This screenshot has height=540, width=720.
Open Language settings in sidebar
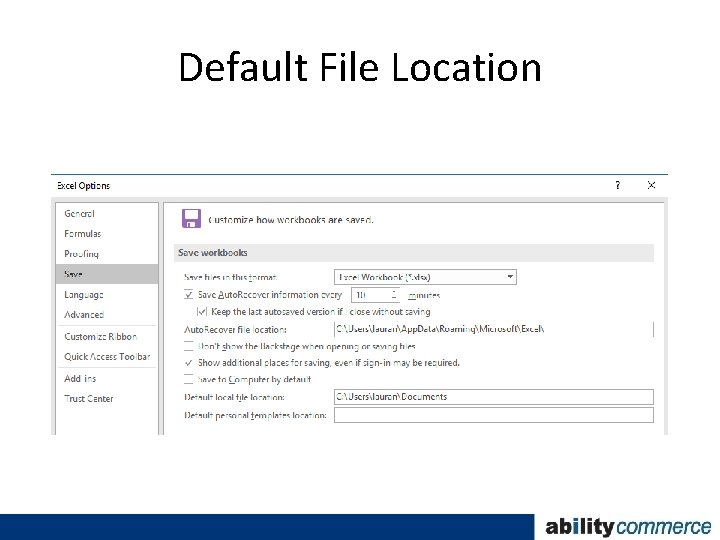(84, 294)
